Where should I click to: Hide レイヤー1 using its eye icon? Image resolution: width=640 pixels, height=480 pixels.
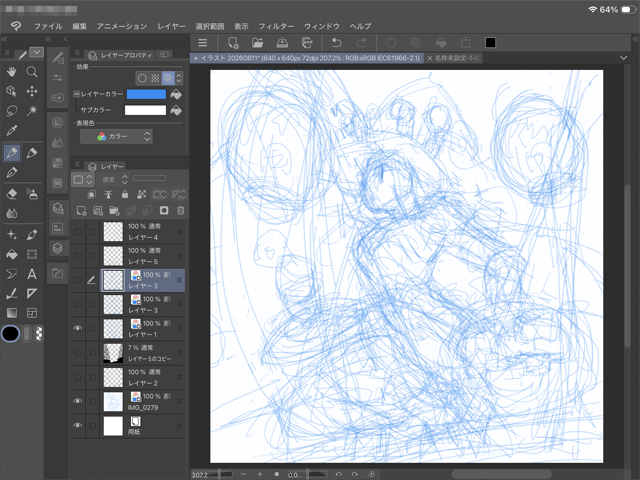point(78,329)
